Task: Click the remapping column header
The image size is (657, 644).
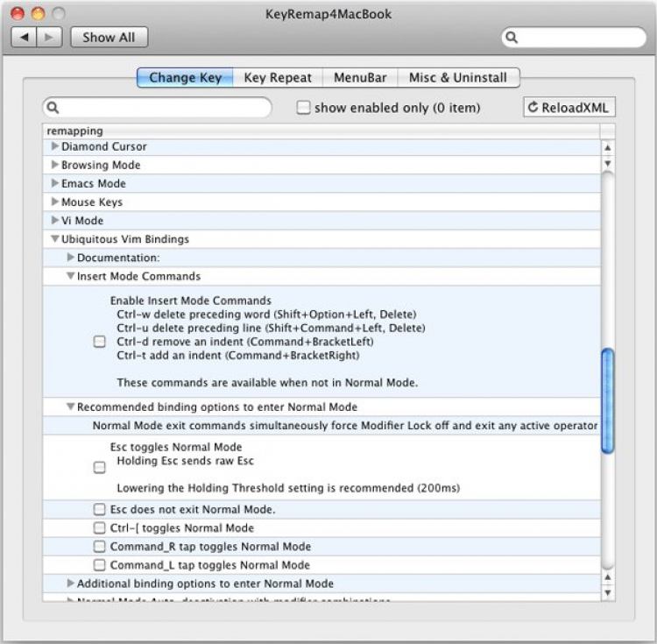Action: click(x=321, y=131)
